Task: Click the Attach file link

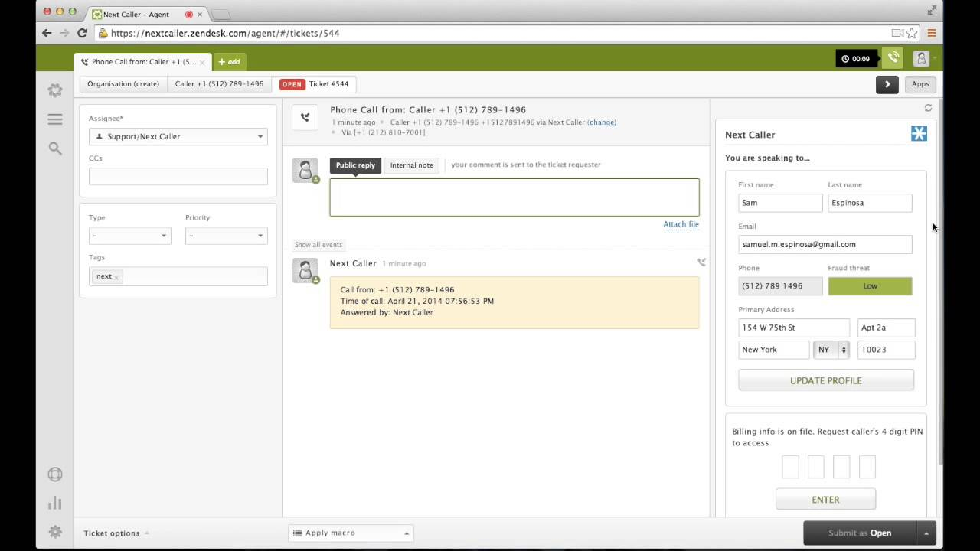Action: tap(681, 224)
